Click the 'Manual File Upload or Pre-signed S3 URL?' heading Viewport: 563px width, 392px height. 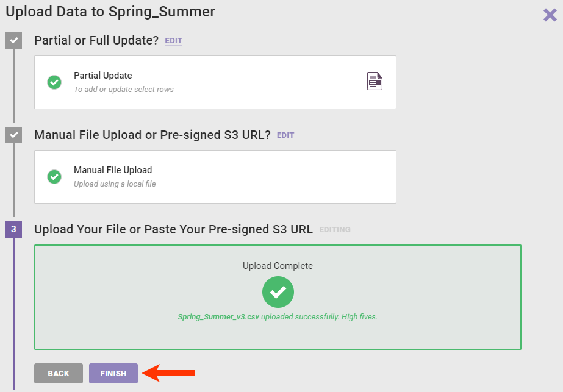click(x=152, y=135)
